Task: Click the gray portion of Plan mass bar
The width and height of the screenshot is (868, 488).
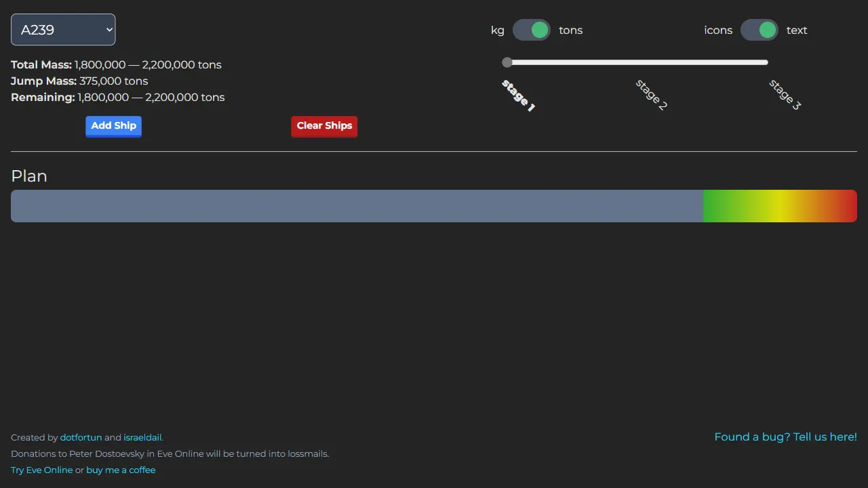Action: (x=357, y=206)
